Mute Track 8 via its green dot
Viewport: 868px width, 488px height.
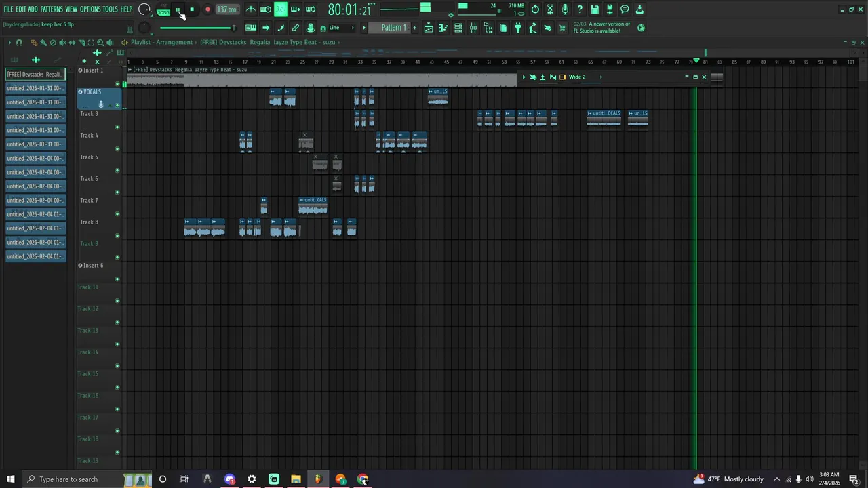(x=117, y=236)
